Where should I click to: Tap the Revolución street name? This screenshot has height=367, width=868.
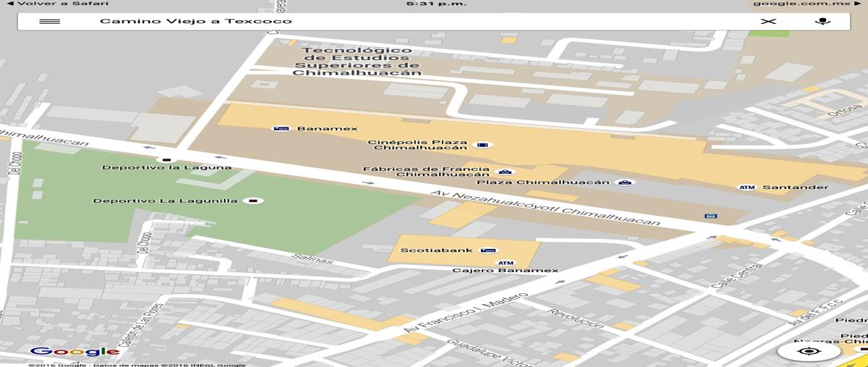coord(576,317)
